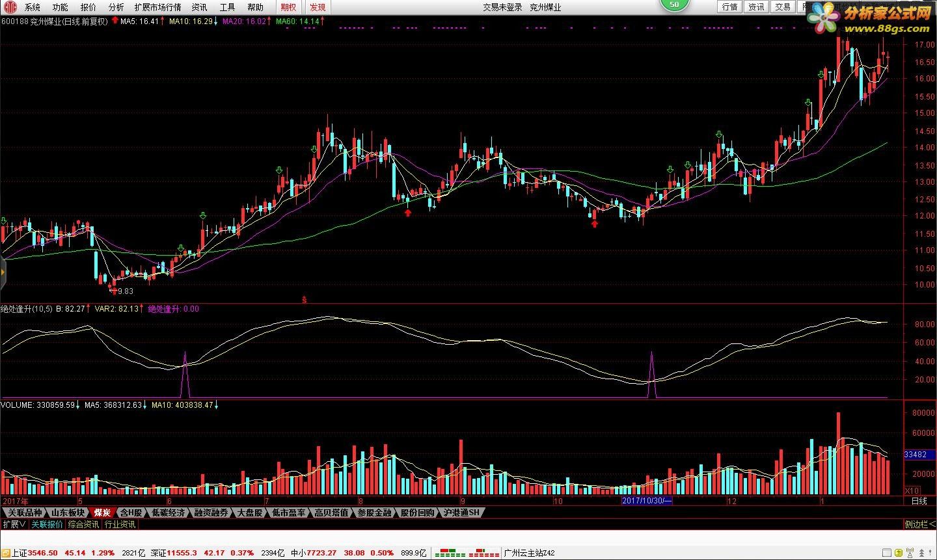Click the 行情 button at top right
937x560 pixels.
(x=730, y=7)
